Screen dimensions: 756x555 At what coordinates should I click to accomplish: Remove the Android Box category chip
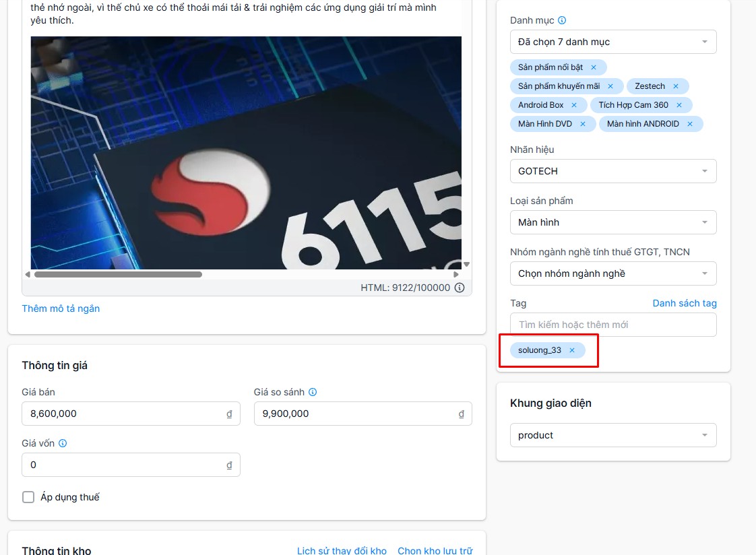click(574, 105)
